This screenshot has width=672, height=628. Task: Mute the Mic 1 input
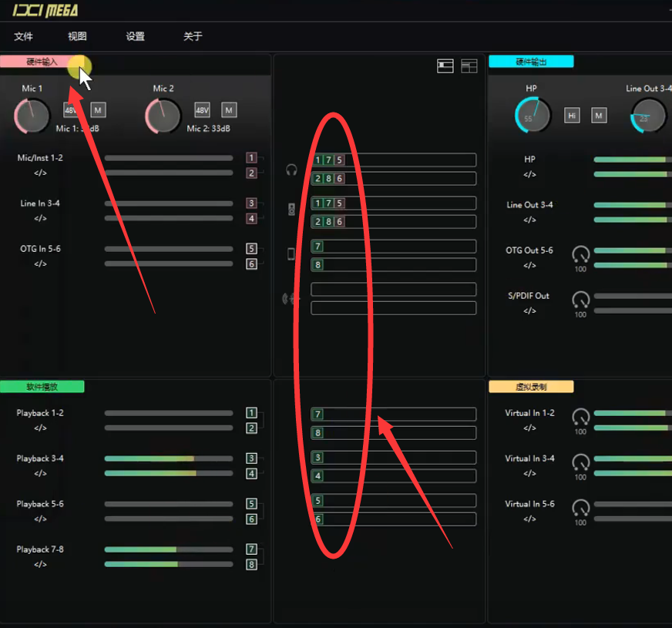pos(99,109)
